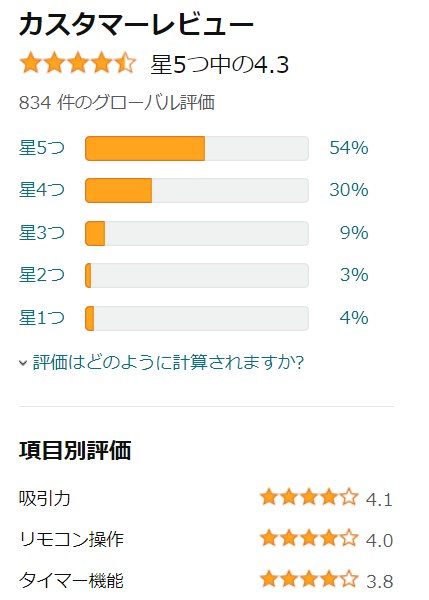Select the 星2つ rating label
This screenshot has height=600, width=429.
[x=42, y=275]
